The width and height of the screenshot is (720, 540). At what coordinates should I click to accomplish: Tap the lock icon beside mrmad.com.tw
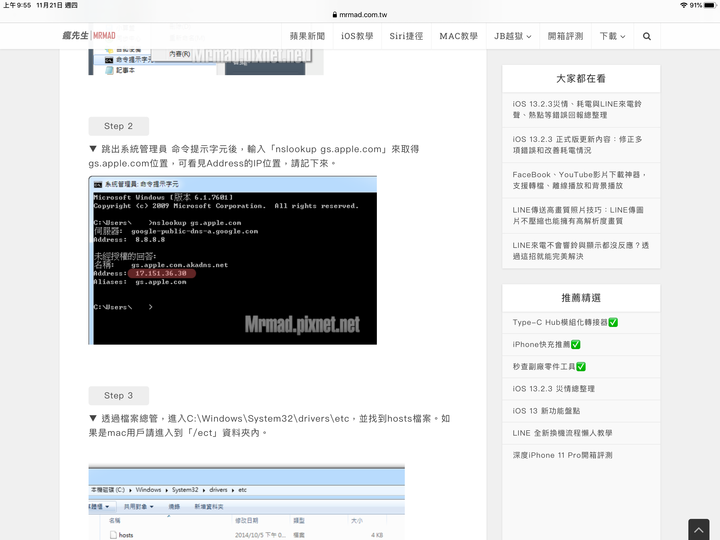coord(335,15)
